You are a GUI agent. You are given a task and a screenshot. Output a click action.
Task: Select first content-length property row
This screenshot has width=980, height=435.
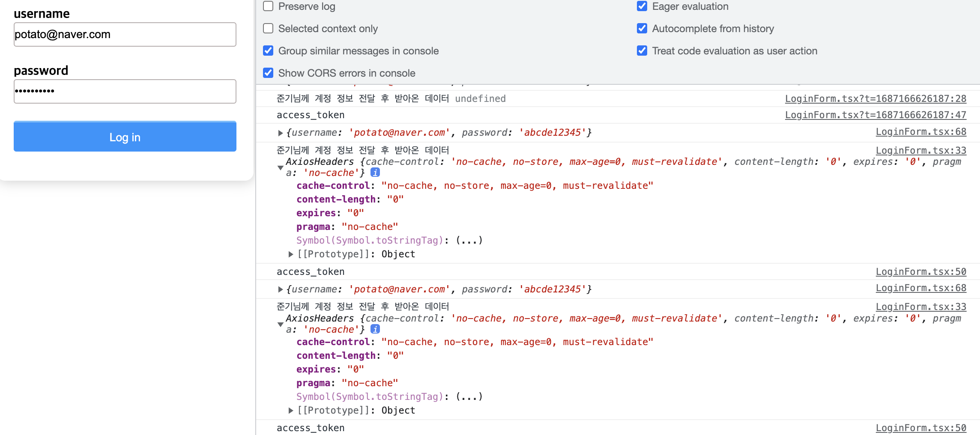[350, 199]
